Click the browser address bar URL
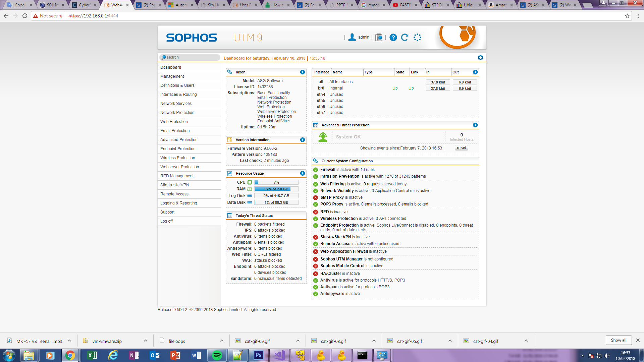This screenshot has width=644, height=362. (x=93, y=16)
